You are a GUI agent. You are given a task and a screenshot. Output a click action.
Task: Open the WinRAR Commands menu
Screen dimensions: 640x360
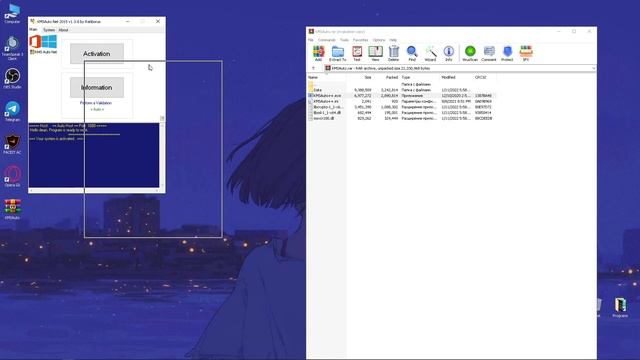pyautogui.click(x=327, y=40)
